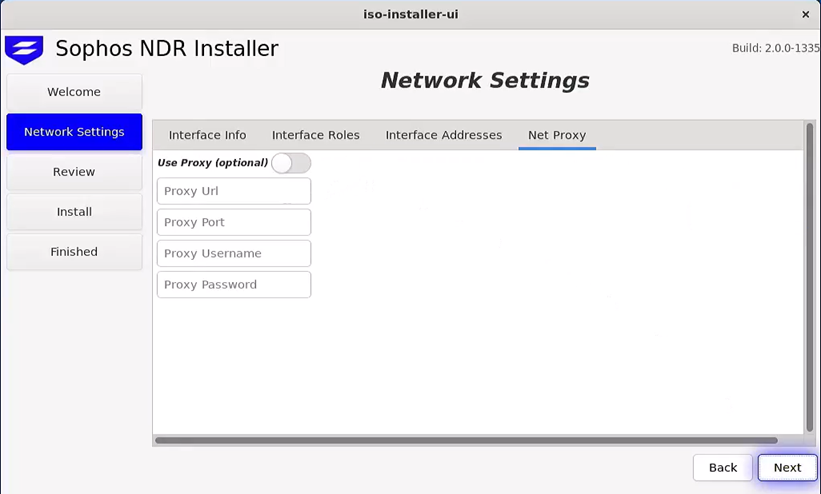Switch to the Interface Roles tab
Image resolution: width=821 pixels, height=494 pixels.
[x=315, y=135]
